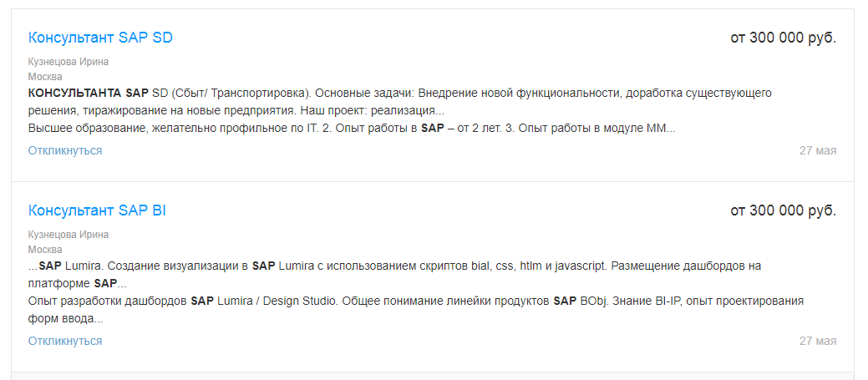868x380 pixels.
Task: Open employer Кузнецова Ирина in SAP BI listing
Action: tap(69, 235)
